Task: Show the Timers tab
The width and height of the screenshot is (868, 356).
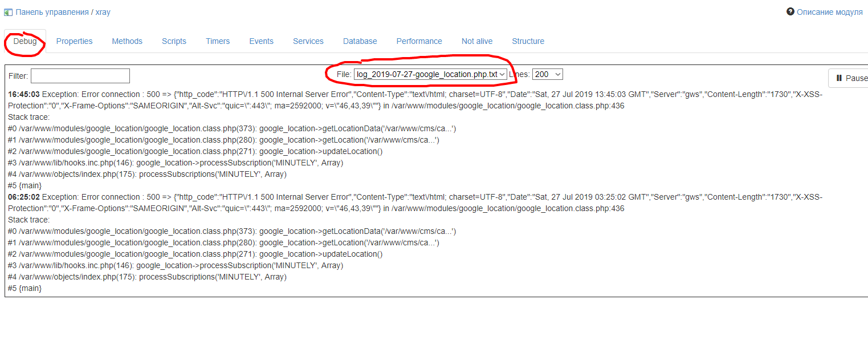Action: click(x=218, y=41)
